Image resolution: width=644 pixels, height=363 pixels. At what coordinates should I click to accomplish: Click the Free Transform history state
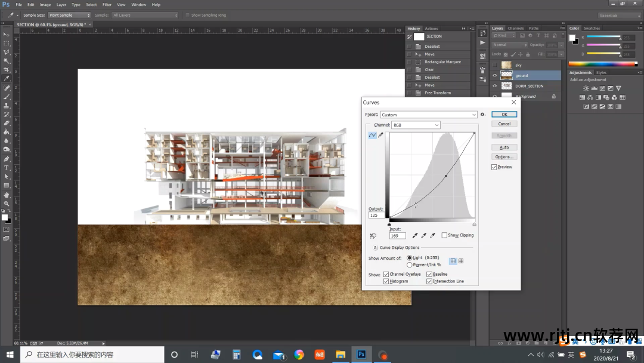click(438, 93)
